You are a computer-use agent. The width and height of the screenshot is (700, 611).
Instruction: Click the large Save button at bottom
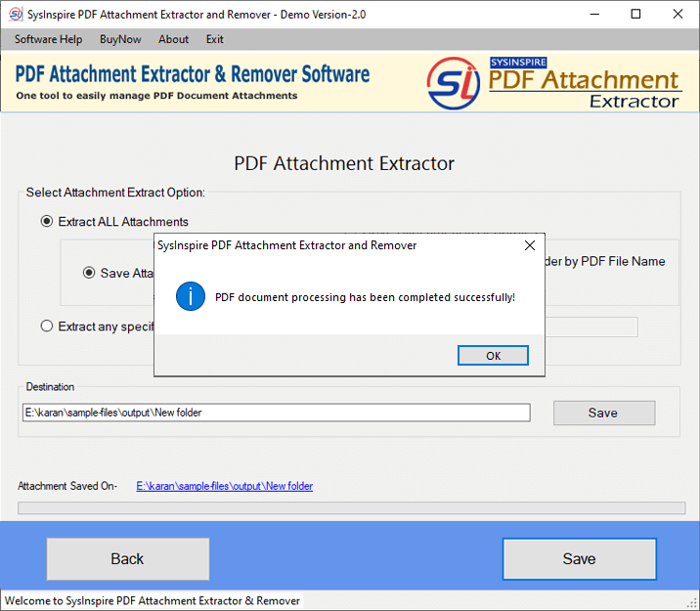tap(579, 559)
